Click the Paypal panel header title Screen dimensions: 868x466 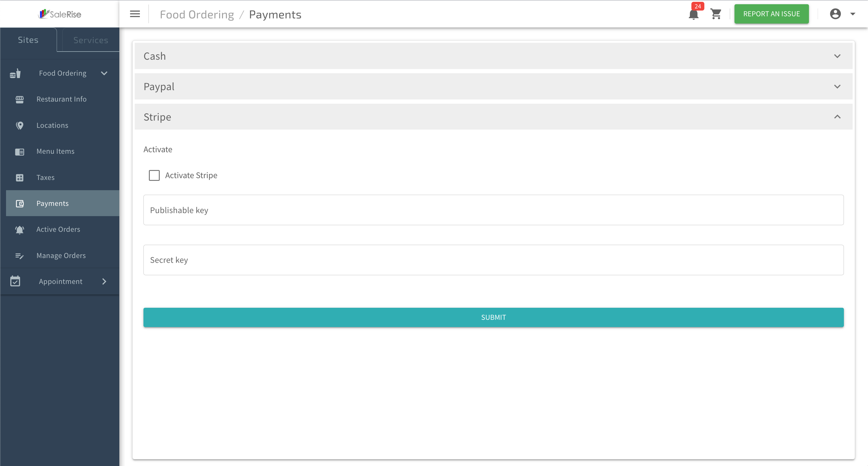tap(159, 87)
